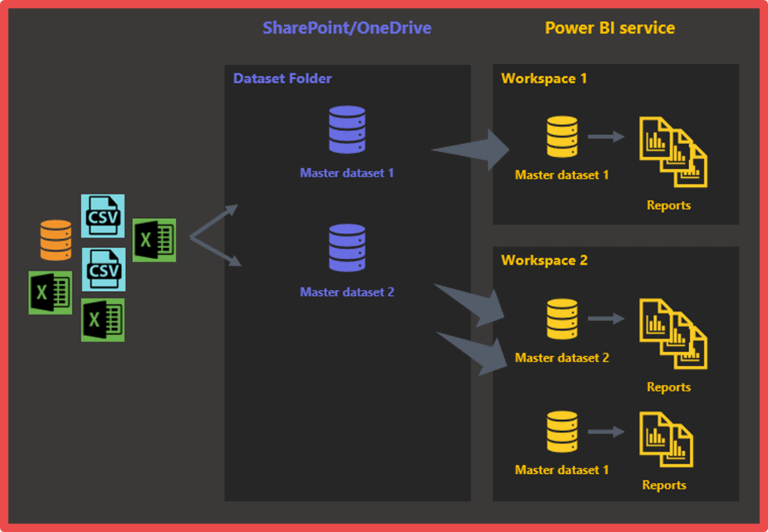Click Workspace 2 yellow database for Master dataset 1
Screen dimensions: 768x532
tap(562, 432)
